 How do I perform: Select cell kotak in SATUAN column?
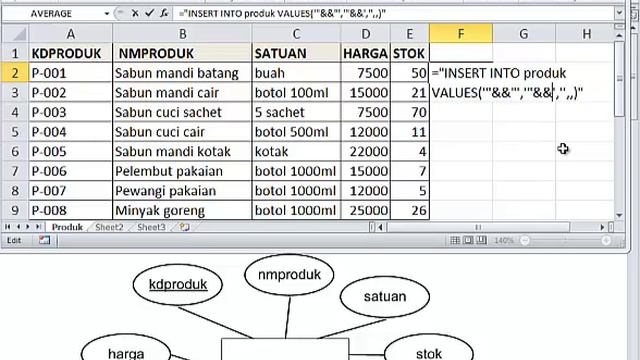pyautogui.click(x=296, y=151)
